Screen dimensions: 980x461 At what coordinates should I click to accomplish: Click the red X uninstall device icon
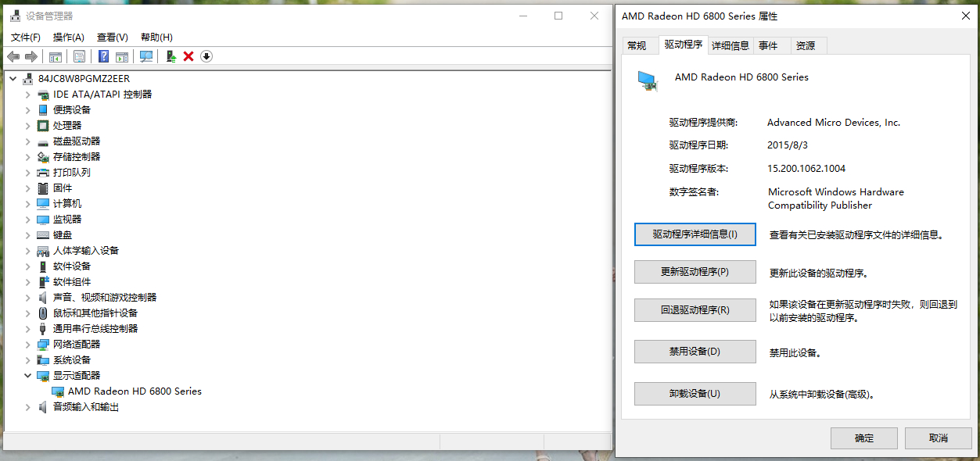188,56
